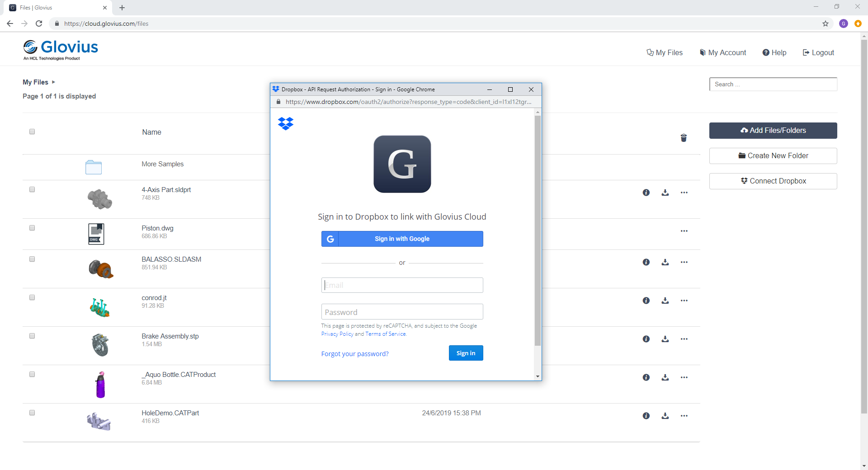This screenshot has width=868, height=470.
Task: Download conrod.jt file
Action: click(665, 301)
